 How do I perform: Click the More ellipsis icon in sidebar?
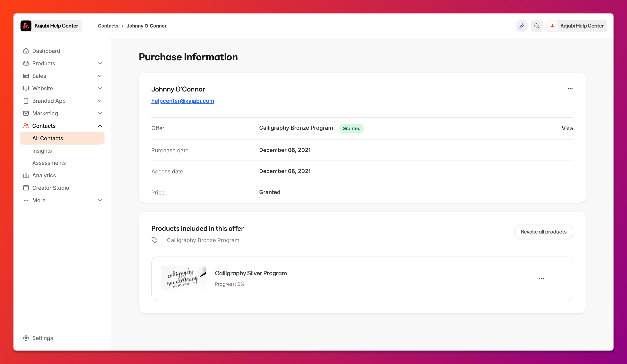click(26, 200)
